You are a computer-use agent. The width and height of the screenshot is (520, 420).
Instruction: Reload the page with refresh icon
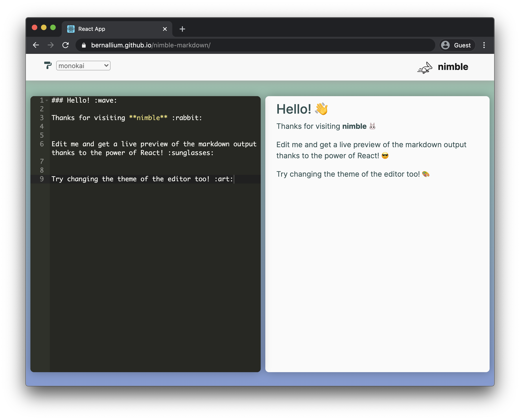[x=65, y=45]
